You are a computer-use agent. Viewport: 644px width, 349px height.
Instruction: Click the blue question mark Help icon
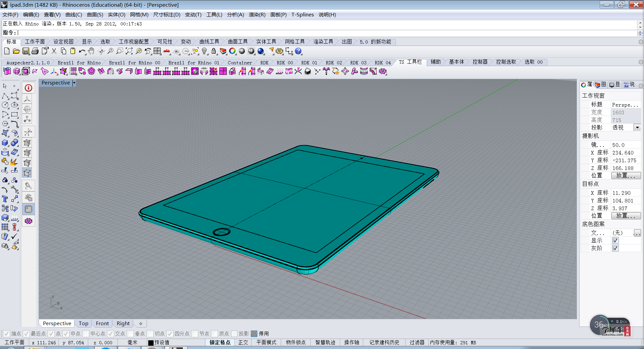pyautogui.click(x=298, y=51)
